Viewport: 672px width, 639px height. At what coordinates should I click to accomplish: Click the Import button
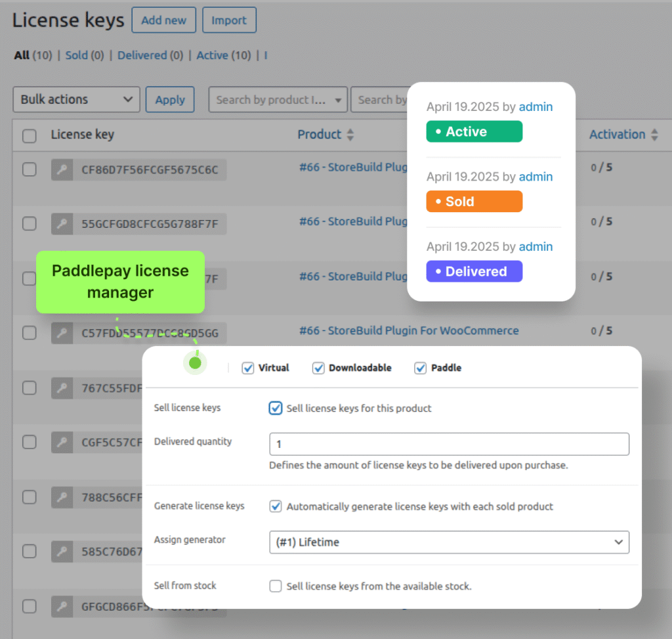(229, 20)
